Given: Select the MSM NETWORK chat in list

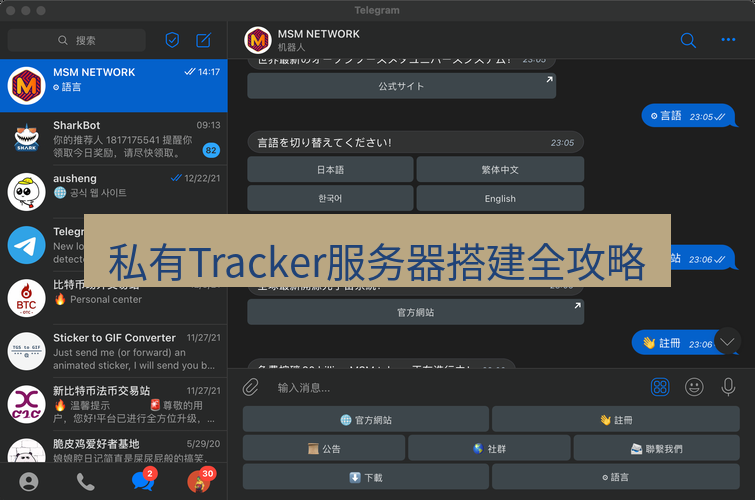Looking at the screenshot, I should [114, 86].
